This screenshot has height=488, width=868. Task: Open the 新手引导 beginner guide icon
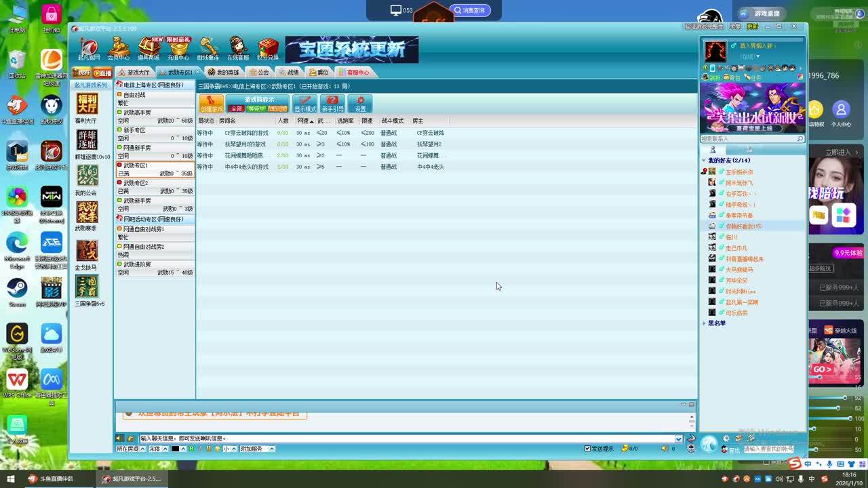(x=332, y=104)
